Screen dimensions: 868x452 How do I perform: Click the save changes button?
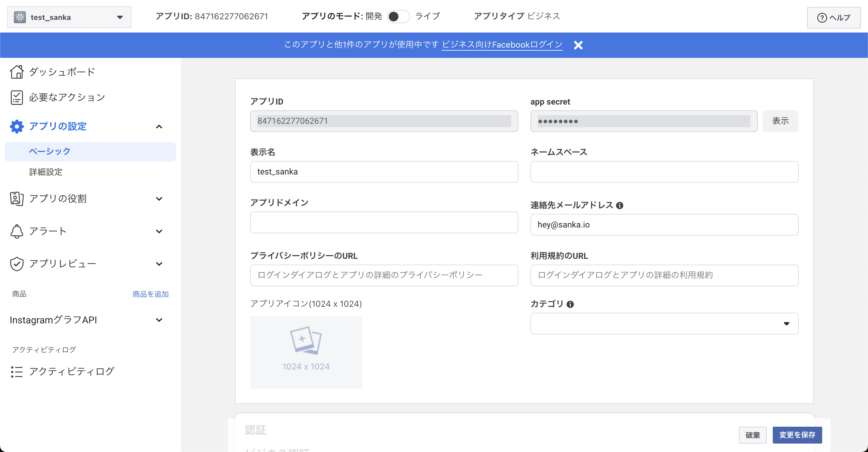pos(797,435)
